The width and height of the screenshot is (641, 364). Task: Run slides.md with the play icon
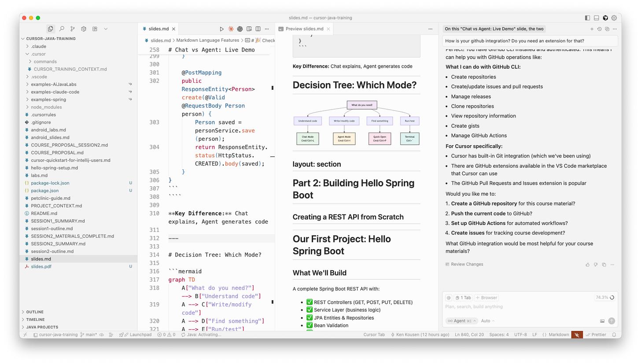(221, 29)
